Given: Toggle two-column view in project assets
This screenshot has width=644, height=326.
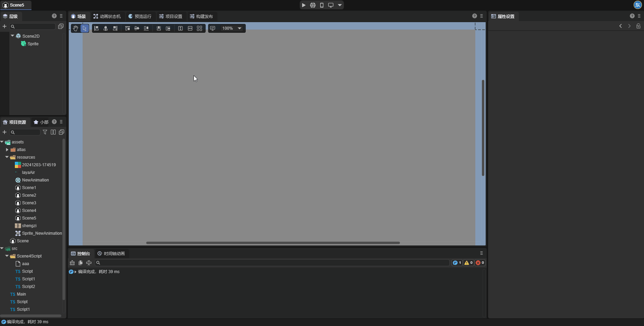Looking at the screenshot, I should [53, 132].
